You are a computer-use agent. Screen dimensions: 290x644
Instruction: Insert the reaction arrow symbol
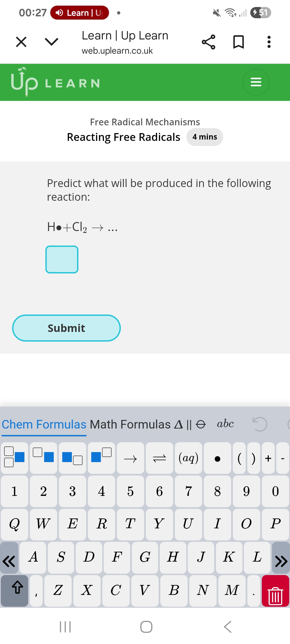(130, 458)
